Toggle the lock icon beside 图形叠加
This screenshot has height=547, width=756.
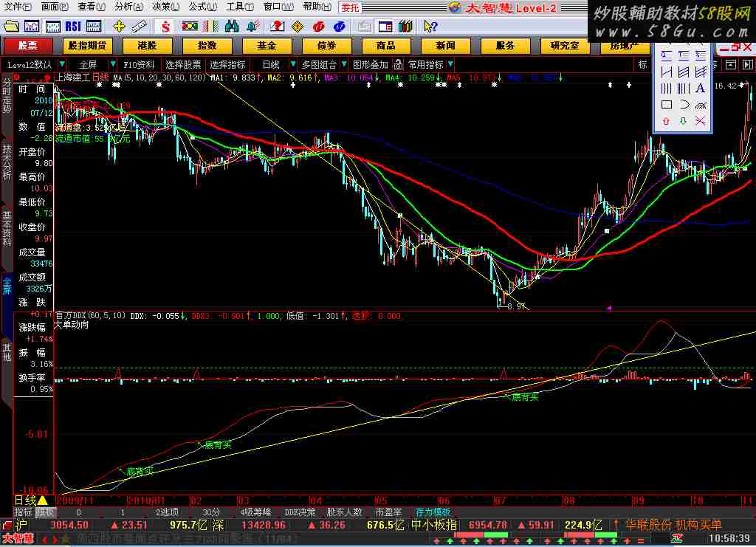click(x=399, y=64)
